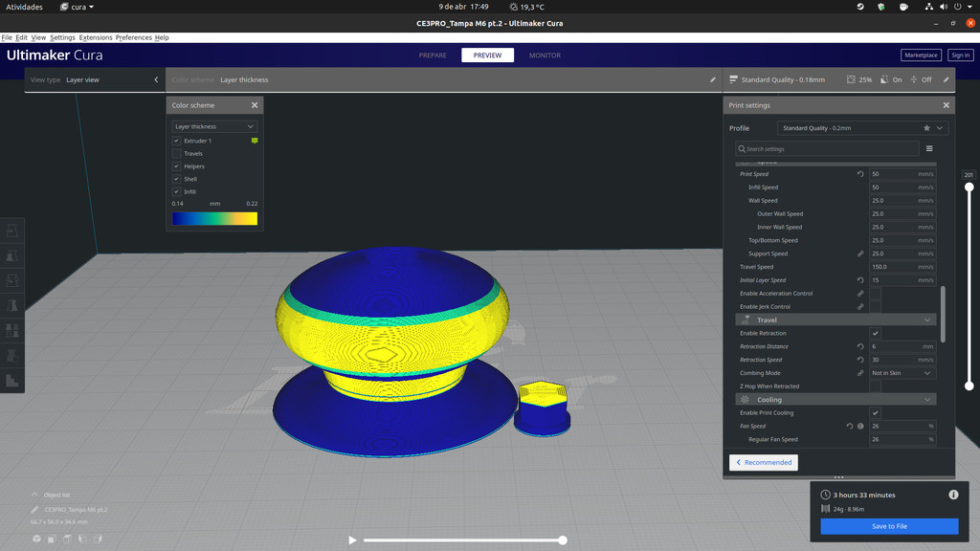
Task: Switch to the PREPARE stage tab
Action: pyautogui.click(x=433, y=55)
